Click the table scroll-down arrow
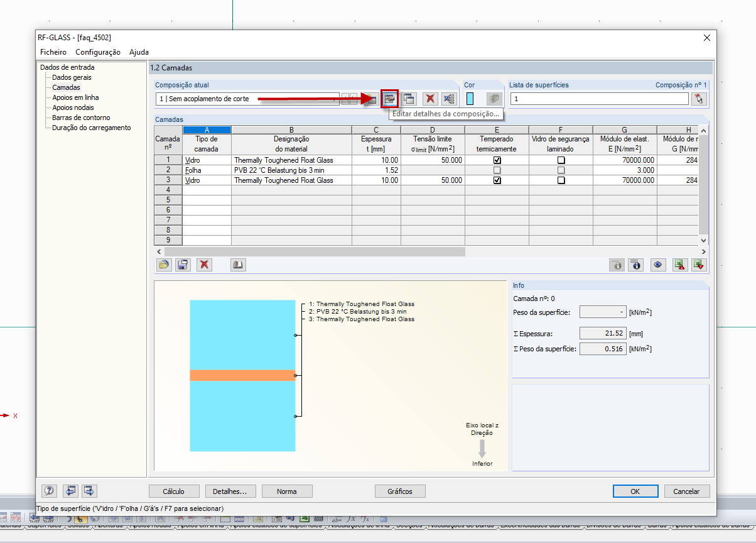Screen dimensions: 756x543 703,241
